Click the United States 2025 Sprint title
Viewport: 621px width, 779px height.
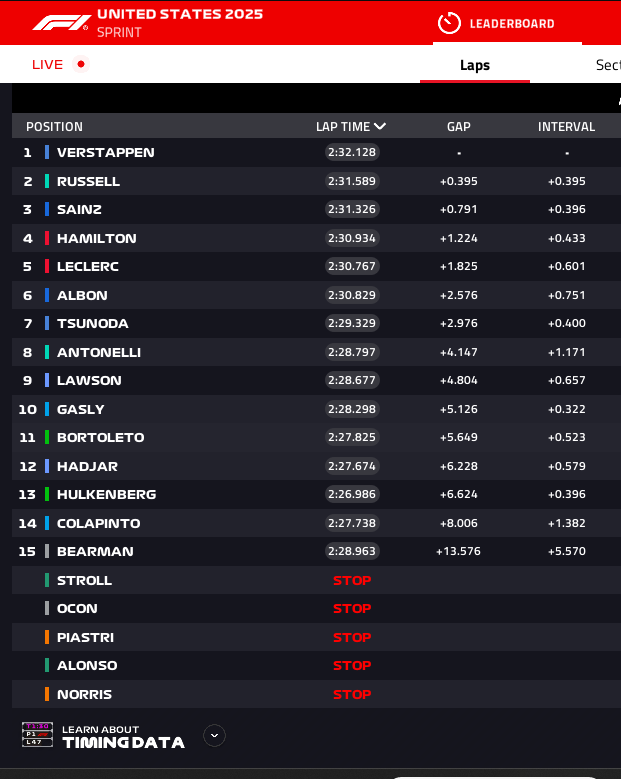coord(180,22)
